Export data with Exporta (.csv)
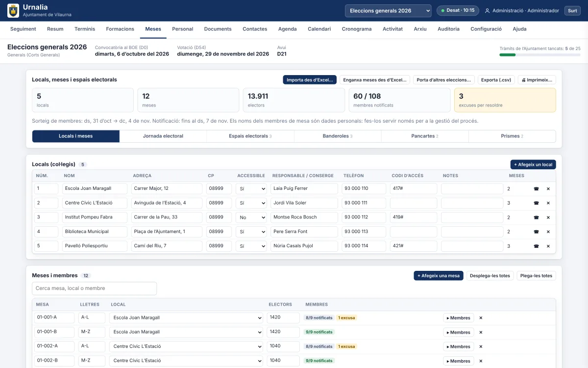 pos(496,79)
